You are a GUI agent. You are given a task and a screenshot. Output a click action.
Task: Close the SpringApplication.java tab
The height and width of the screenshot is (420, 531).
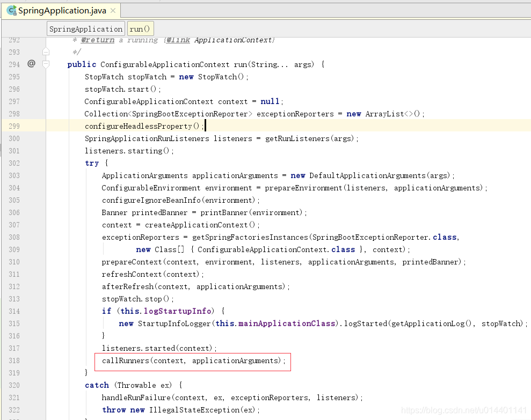point(113,11)
